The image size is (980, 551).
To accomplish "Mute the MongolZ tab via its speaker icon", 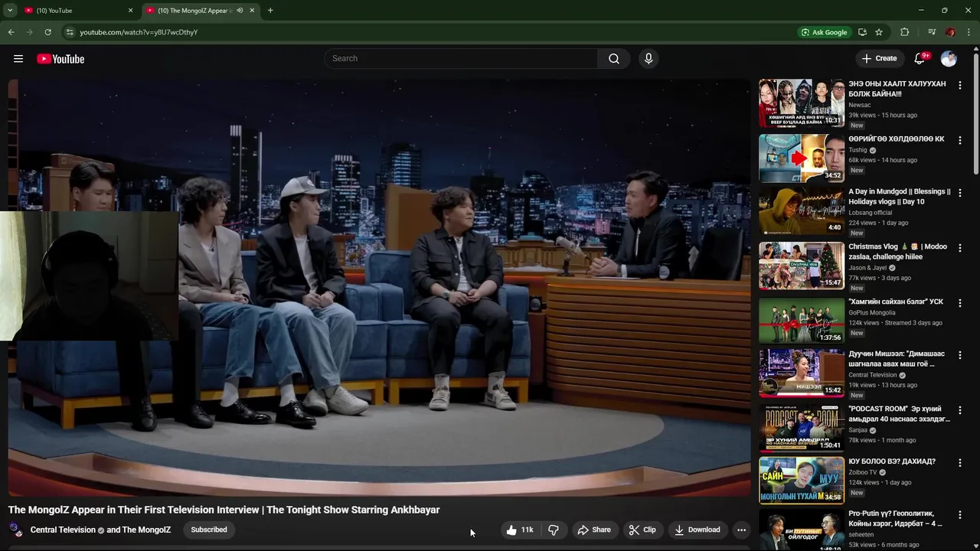I will [x=240, y=11].
